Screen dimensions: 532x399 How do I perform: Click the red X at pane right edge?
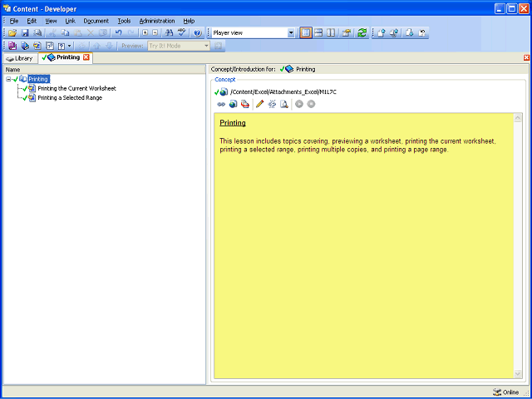(x=526, y=57)
